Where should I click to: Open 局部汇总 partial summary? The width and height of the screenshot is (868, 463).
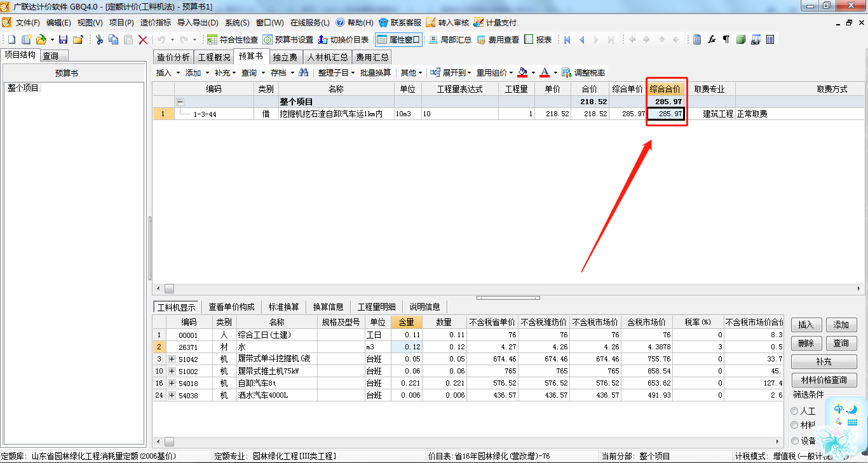pyautogui.click(x=450, y=39)
